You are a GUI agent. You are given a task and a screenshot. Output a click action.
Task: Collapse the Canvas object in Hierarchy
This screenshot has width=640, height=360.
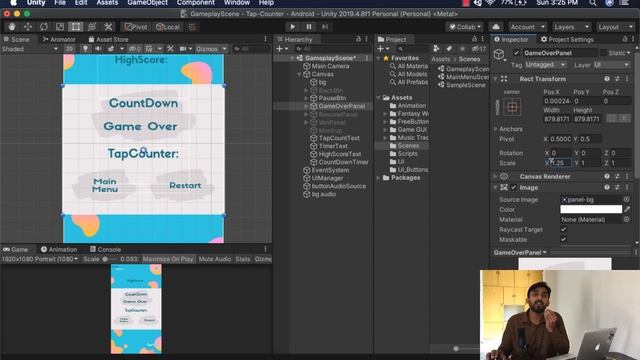[x=300, y=74]
